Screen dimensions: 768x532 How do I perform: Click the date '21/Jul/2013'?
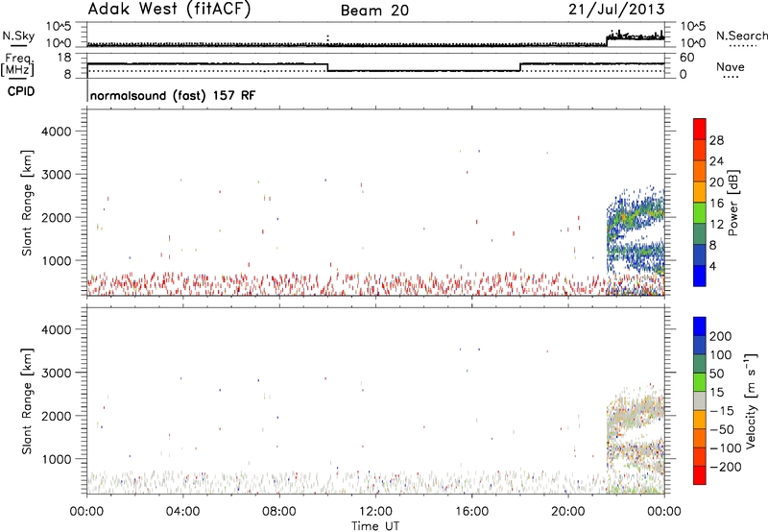[616, 10]
